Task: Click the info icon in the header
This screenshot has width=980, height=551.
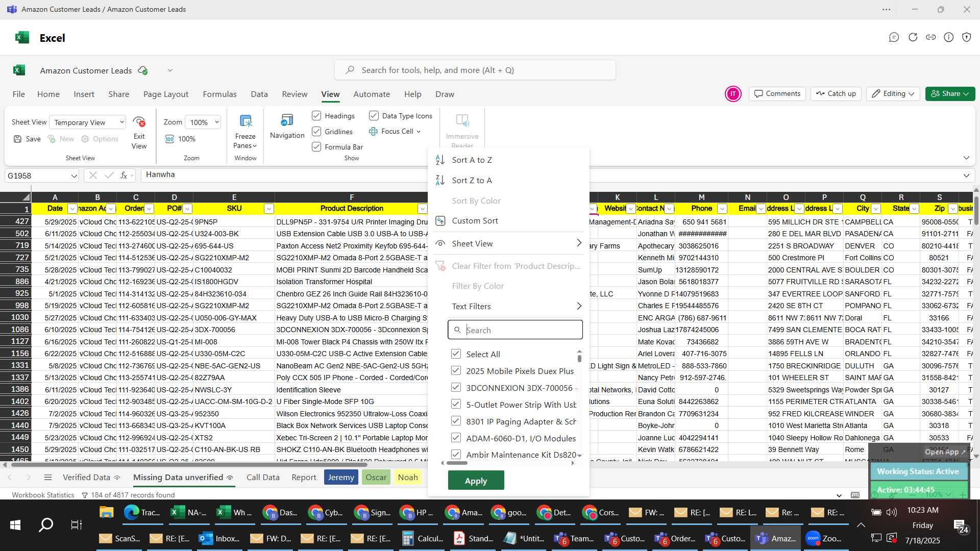Action: click(948, 37)
